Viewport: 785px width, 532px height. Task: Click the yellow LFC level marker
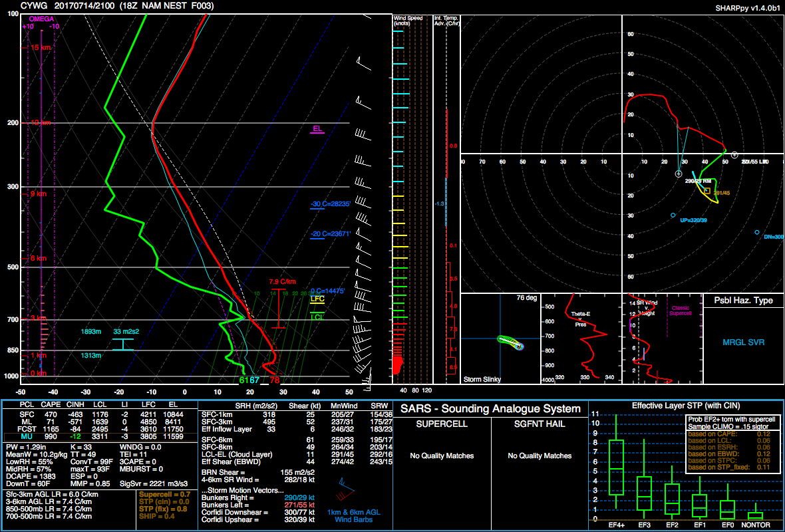point(317,300)
